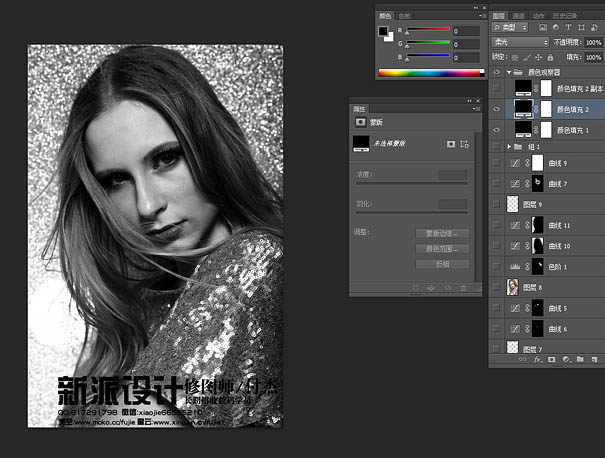Click the foreground color swatch in Color panel
This screenshot has height=458, width=605.
pyautogui.click(x=384, y=31)
